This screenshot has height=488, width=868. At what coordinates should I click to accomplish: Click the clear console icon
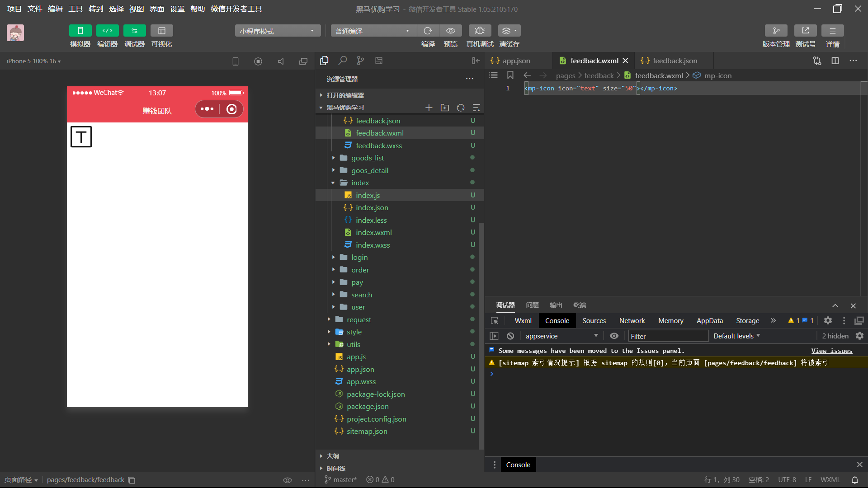pyautogui.click(x=510, y=336)
